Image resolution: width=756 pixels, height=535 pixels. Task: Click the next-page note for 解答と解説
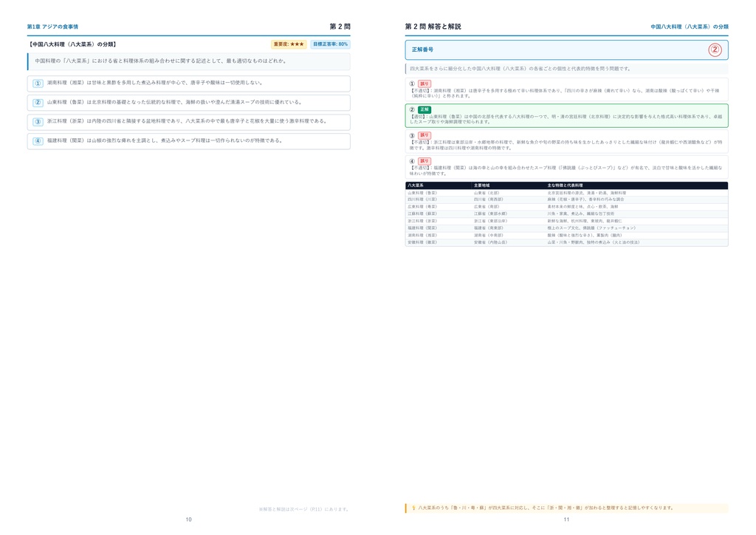(x=303, y=509)
